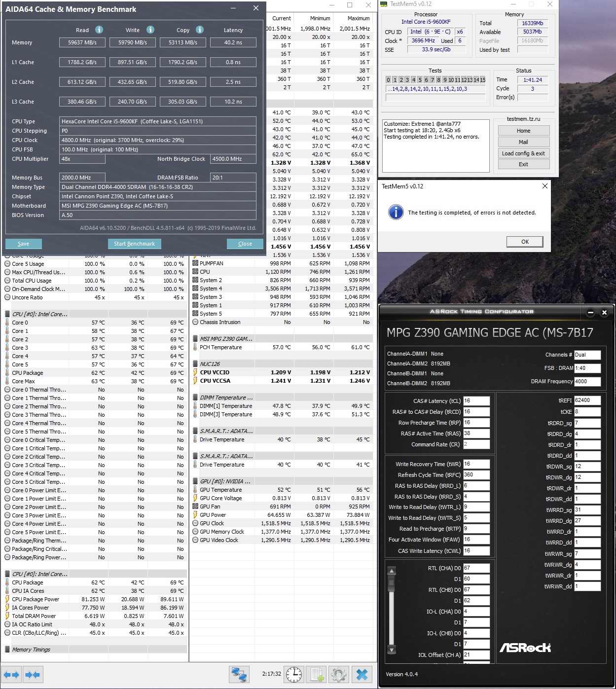Click test number 15 cell in TestMem5 Tests
Screen dimensions: 616x689
point(483,80)
